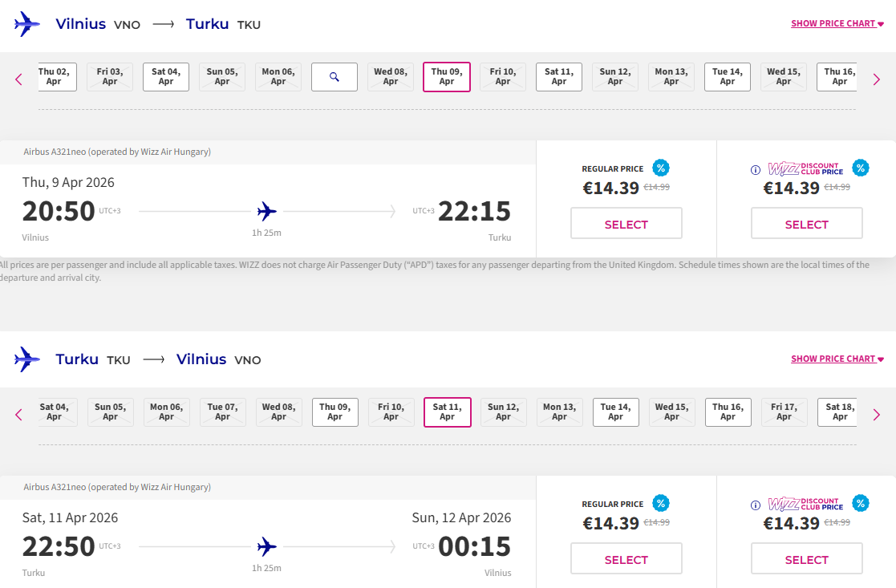Click the return Discount Club percent badge
This screenshot has width=896, height=588.
pos(860,503)
